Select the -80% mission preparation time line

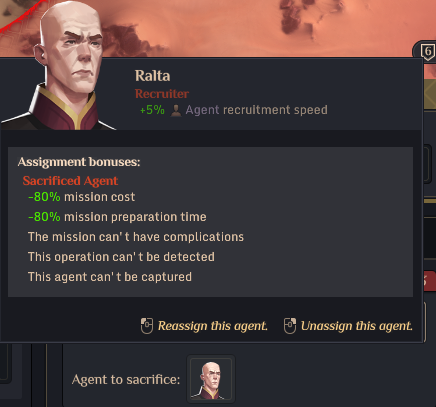tap(117, 217)
